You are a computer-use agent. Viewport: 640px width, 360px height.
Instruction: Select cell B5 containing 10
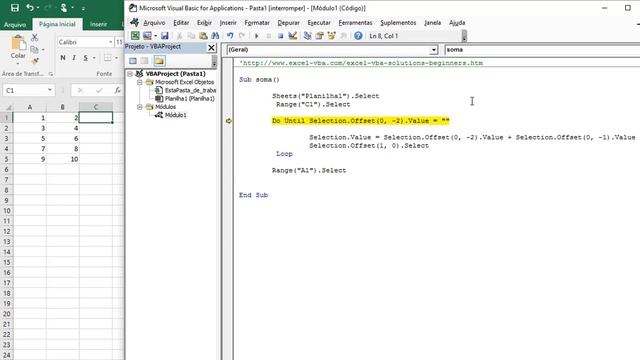coord(62,159)
